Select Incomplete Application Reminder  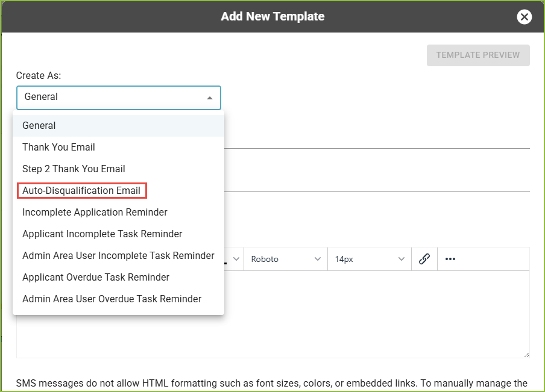95,213
